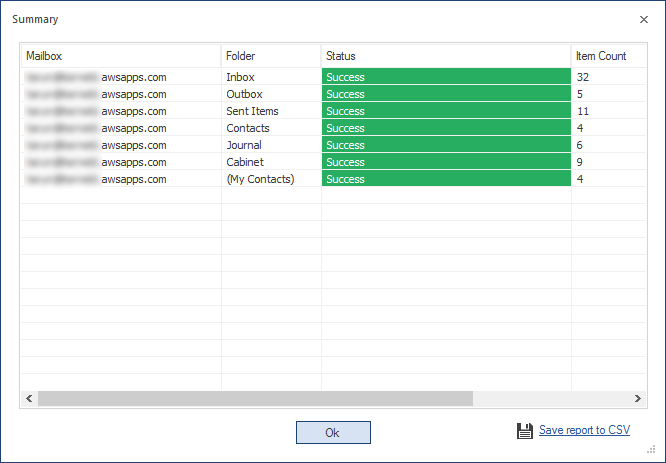
Task: Click the scroll left arrow
Action: [x=29, y=398]
